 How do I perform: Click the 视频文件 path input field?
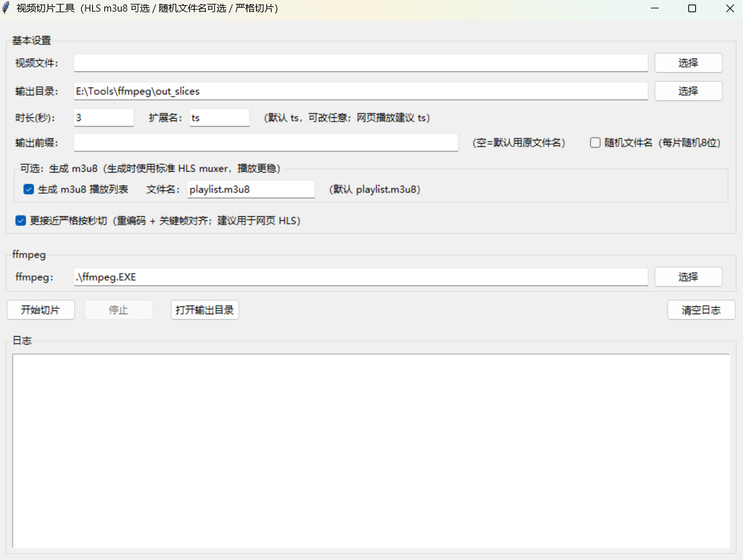(361, 63)
